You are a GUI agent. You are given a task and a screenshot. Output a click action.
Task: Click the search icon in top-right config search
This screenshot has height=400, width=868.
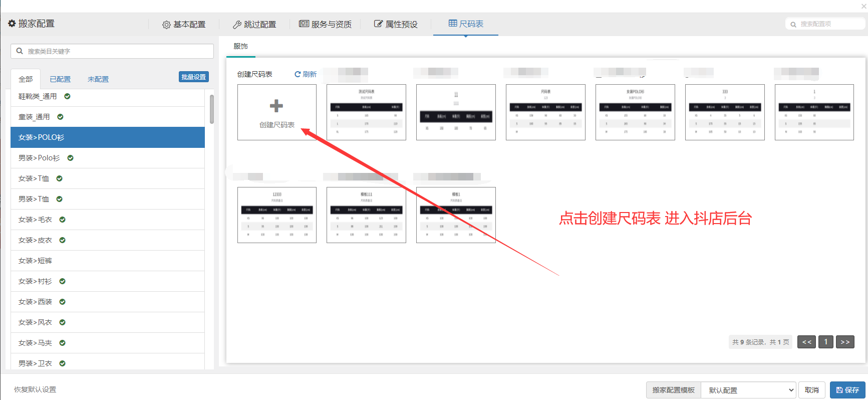click(x=793, y=24)
